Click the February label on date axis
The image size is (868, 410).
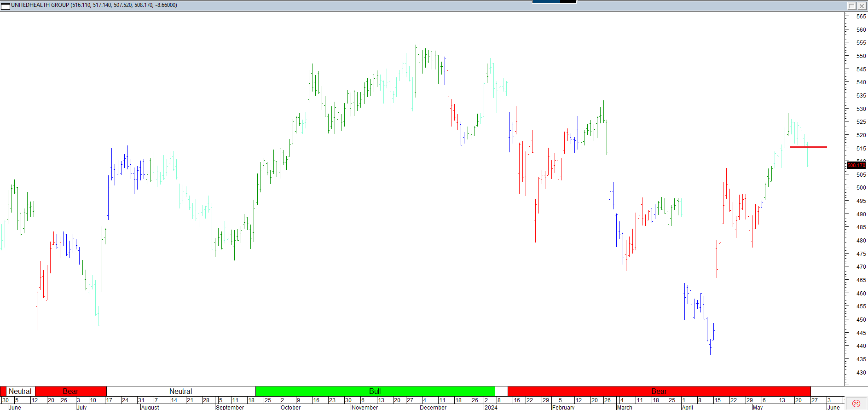tap(563, 407)
